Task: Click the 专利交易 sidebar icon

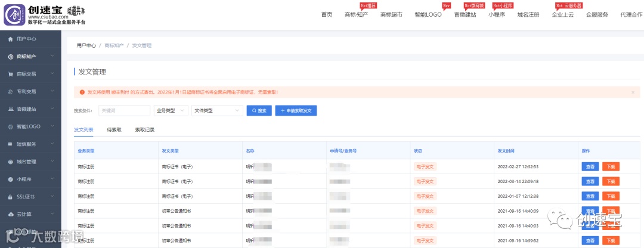Action: pos(11,92)
